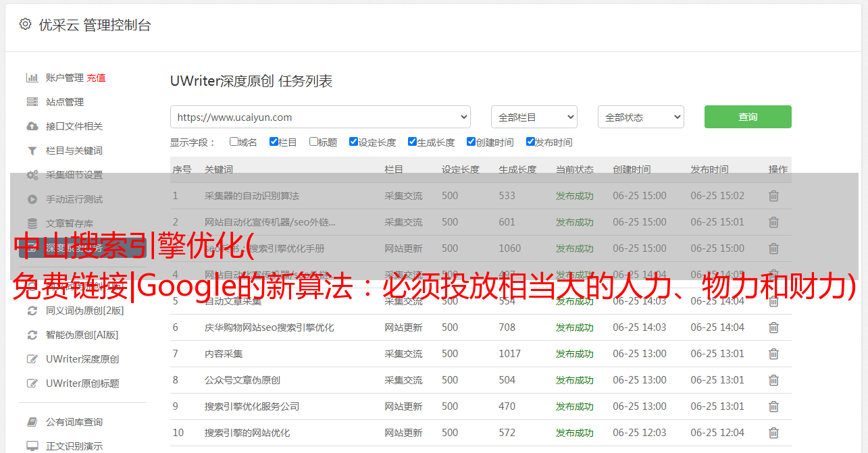Open 接口文件相关 in the sidebar
The width and height of the screenshot is (868, 453).
tap(74, 126)
